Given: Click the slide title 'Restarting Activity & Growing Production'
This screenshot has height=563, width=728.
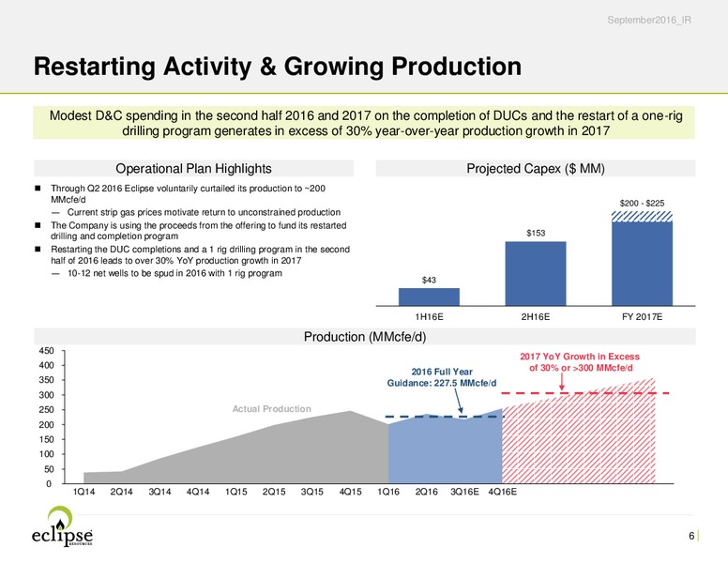Looking at the screenshot, I should pos(278,67).
